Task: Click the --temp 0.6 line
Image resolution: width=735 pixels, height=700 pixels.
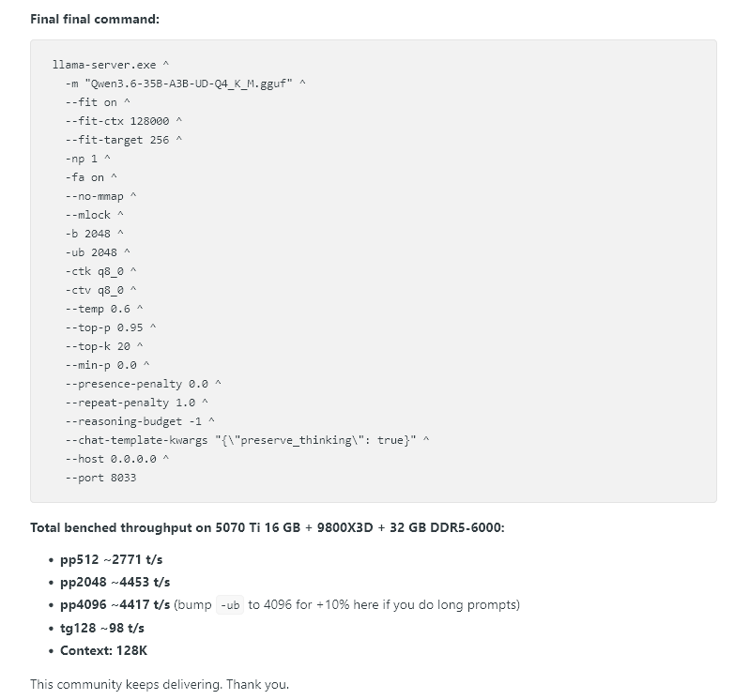Action: click(x=104, y=309)
